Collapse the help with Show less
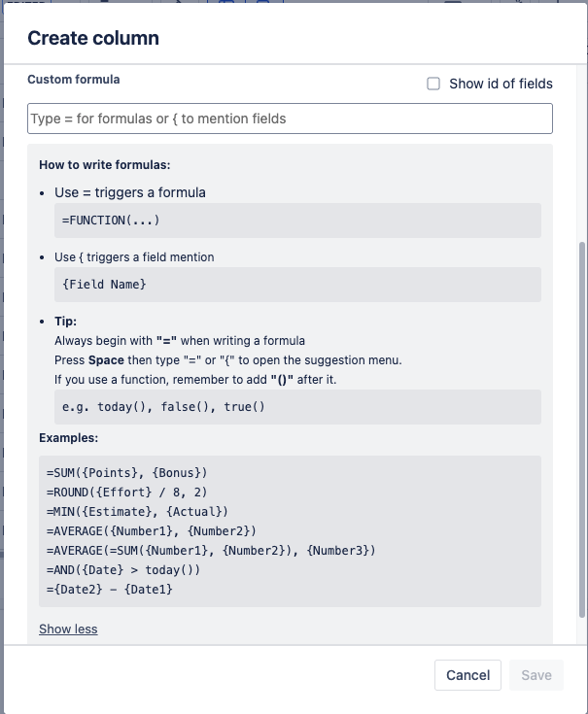Screen dimensions: 588x714 pos(68,629)
